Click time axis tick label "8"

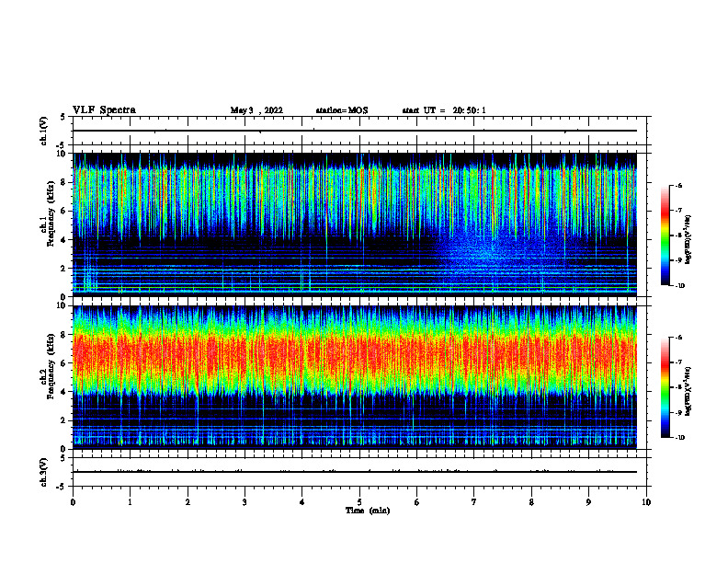[531, 502]
